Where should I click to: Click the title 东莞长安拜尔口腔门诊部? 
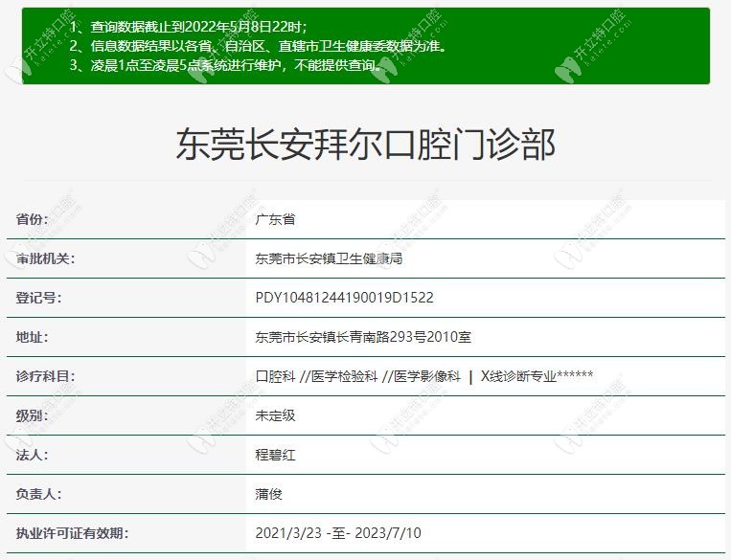pyautogui.click(x=365, y=146)
